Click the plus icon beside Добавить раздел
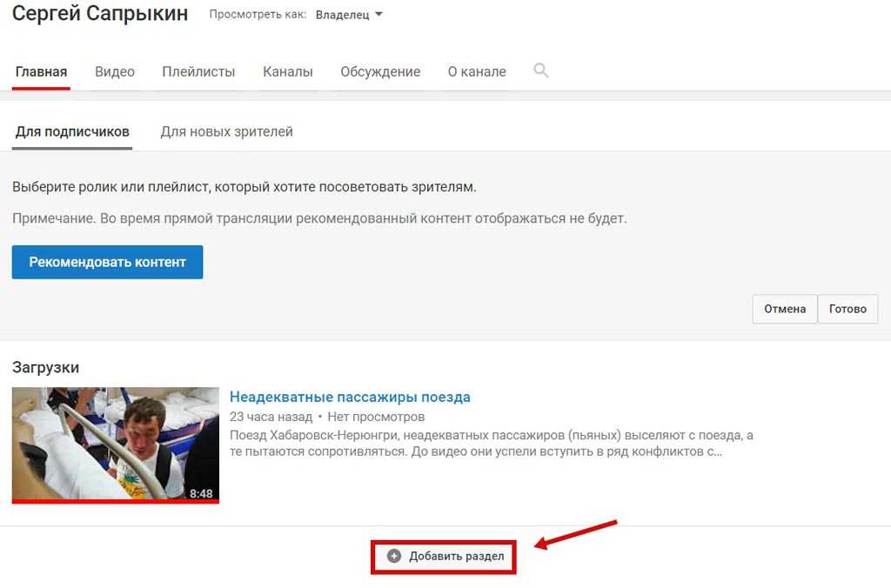 [x=394, y=556]
